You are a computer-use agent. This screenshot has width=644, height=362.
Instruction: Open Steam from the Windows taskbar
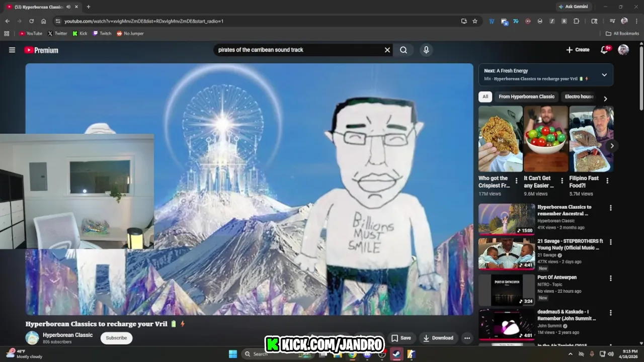coord(396,354)
